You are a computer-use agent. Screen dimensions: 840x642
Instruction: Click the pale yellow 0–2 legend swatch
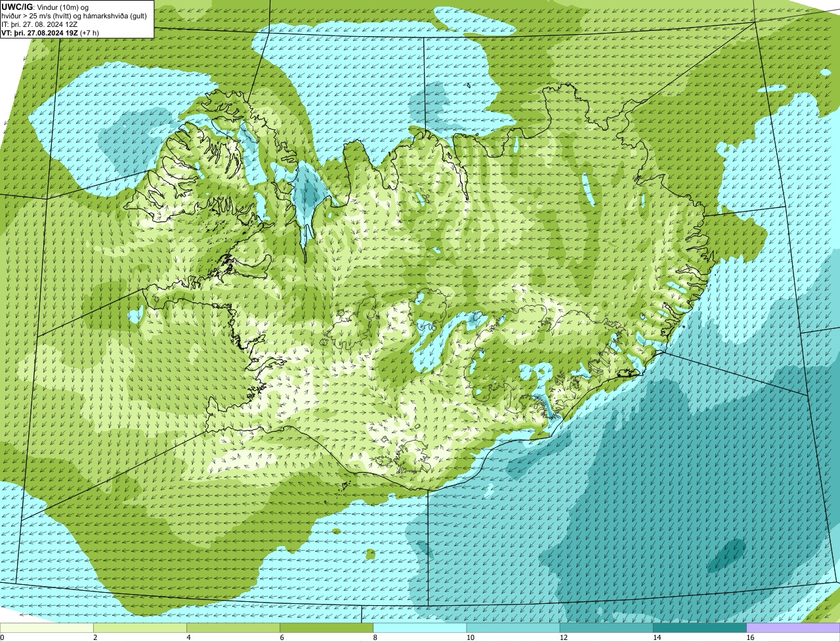coord(47,628)
